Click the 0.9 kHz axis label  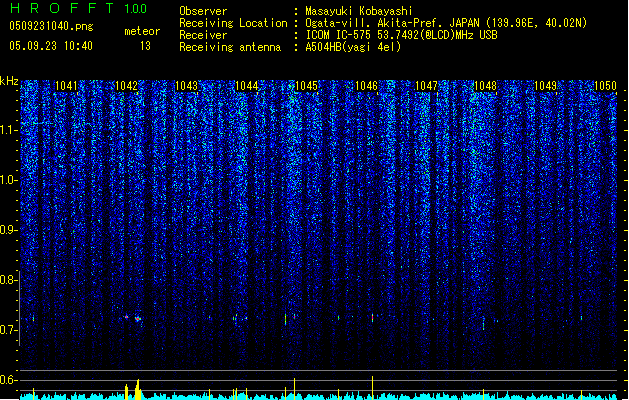click(x=8, y=230)
